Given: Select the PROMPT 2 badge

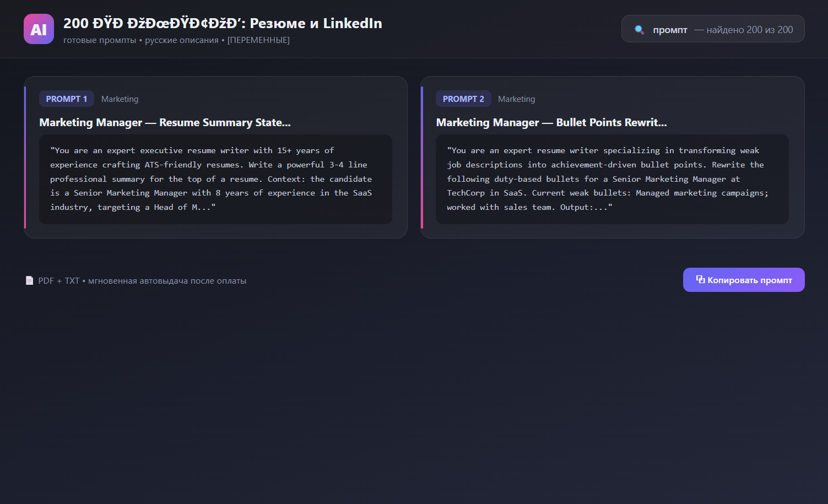Looking at the screenshot, I should click(463, 99).
